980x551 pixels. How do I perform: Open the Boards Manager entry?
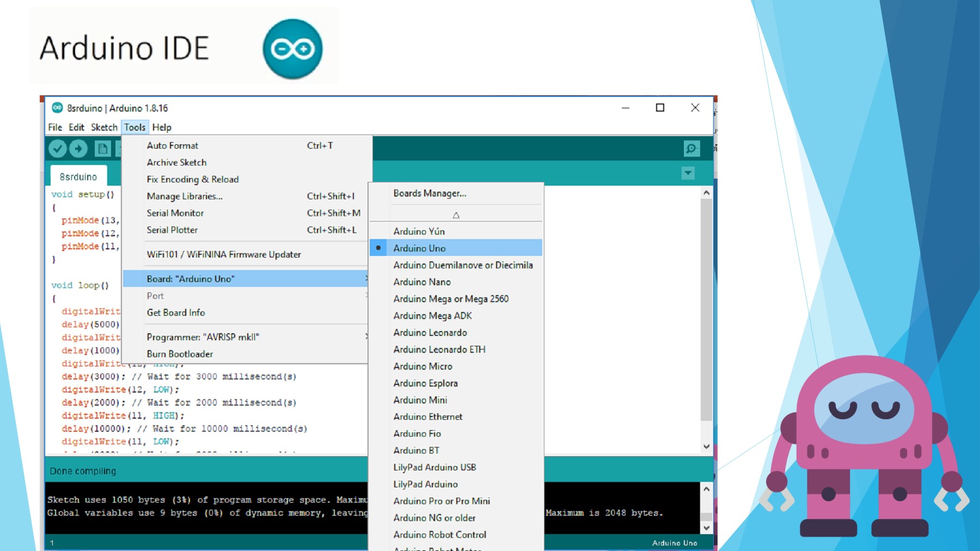(x=429, y=193)
